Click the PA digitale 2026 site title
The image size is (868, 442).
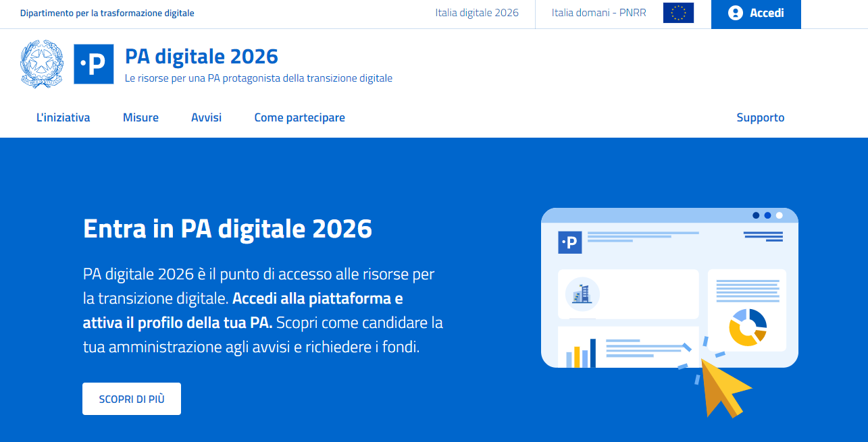pyautogui.click(x=201, y=56)
